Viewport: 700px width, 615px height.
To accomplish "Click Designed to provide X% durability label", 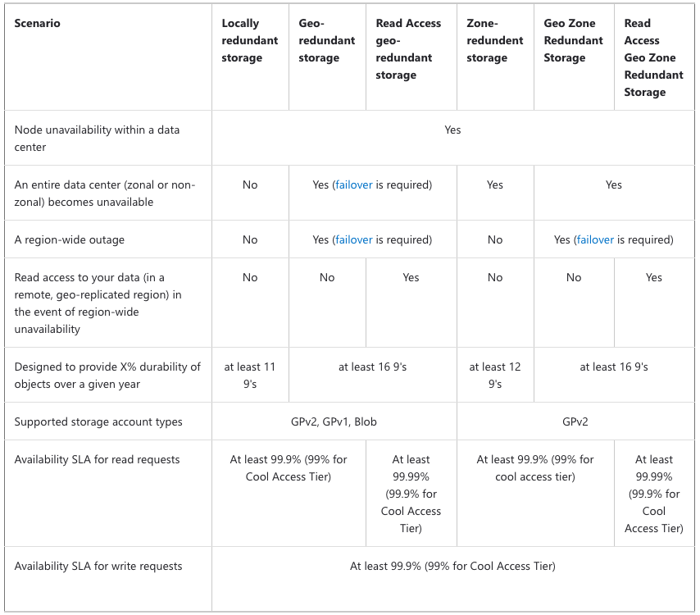I will click(107, 376).
